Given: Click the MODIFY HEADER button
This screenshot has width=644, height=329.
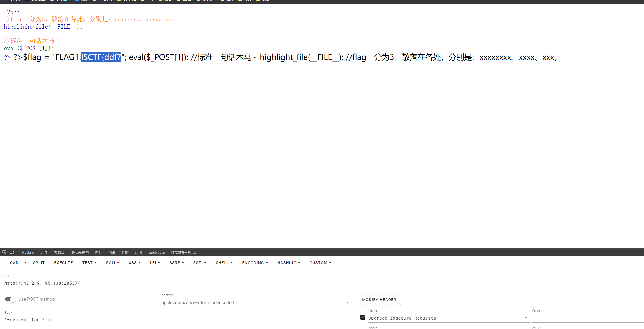Looking at the screenshot, I should point(379,300).
